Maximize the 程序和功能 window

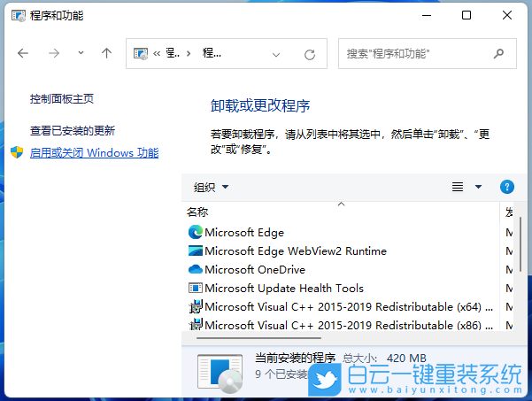pyautogui.click(x=466, y=15)
